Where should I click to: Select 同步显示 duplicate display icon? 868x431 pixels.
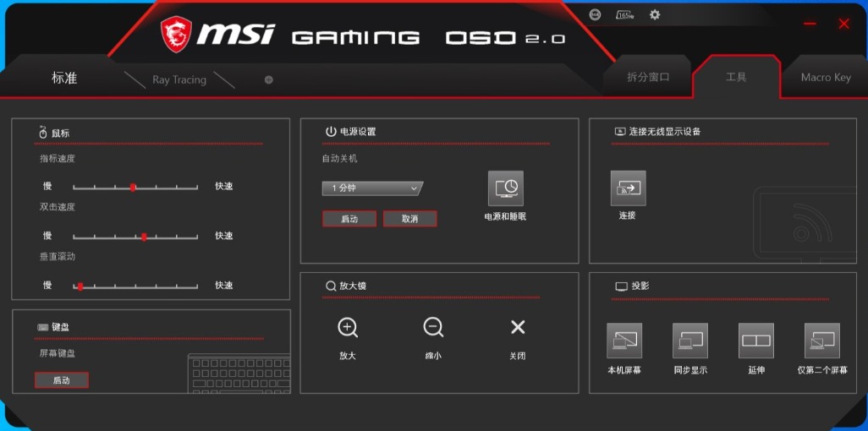pyautogui.click(x=690, y=341)
